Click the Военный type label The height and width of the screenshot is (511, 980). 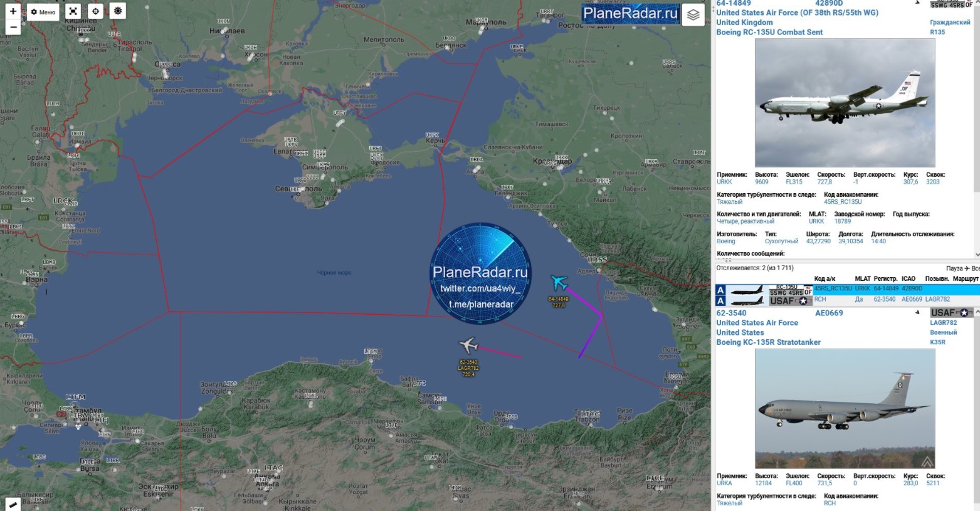point(944,332)
